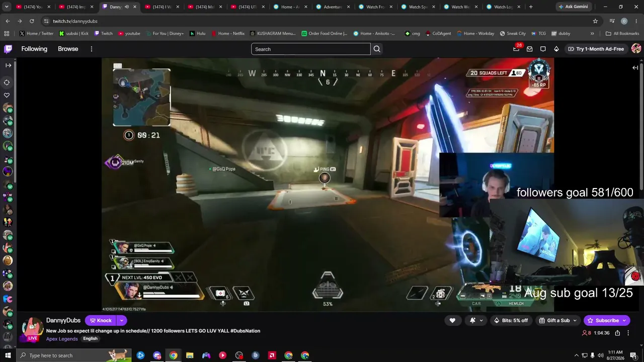This screenshot has width=644, height=362.
Task: Click the Get Bits icon in header
Action: tap(556, 49)
